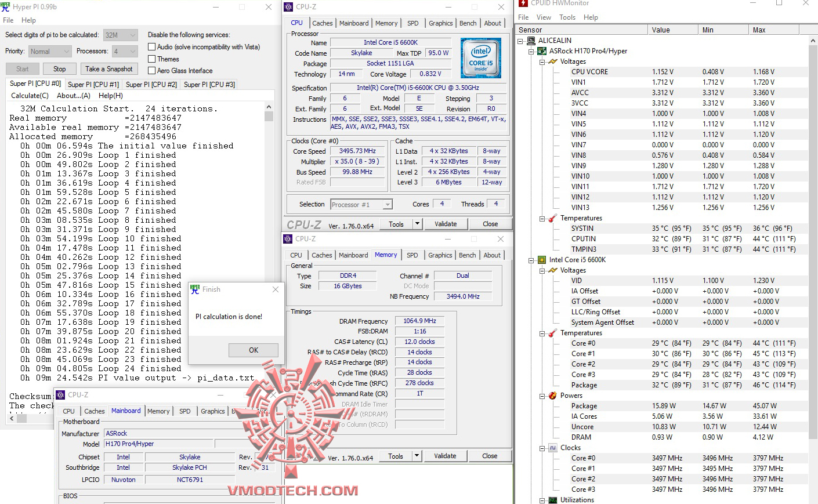Click the Name field showing Intel Core i5 6600K

(x=391, y=42)
